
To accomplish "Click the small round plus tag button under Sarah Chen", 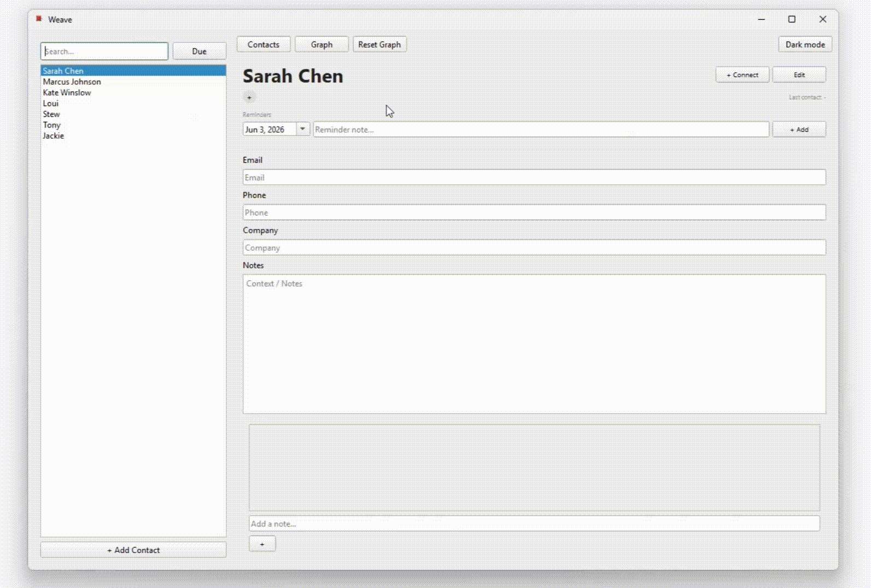I will click(249, 97).
